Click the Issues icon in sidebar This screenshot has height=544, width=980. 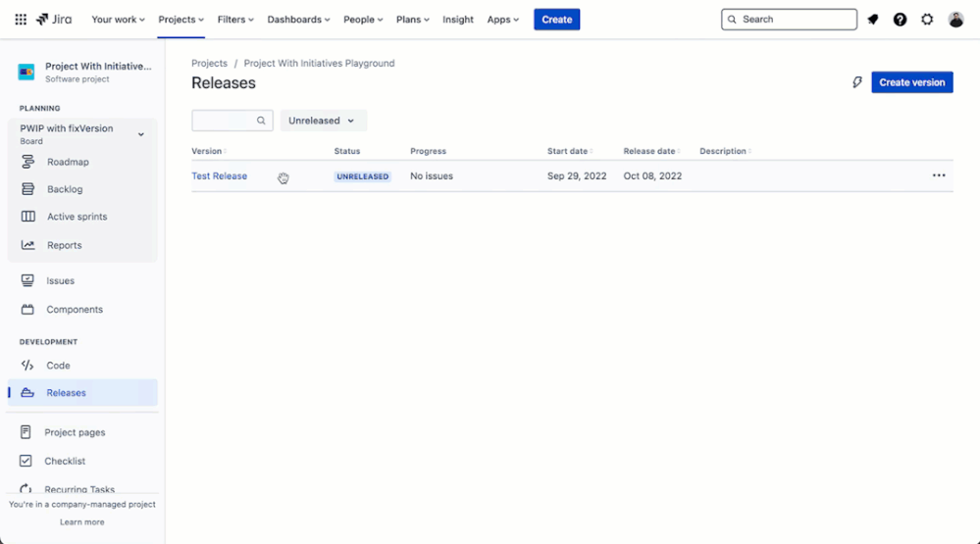tap(27, 280)
